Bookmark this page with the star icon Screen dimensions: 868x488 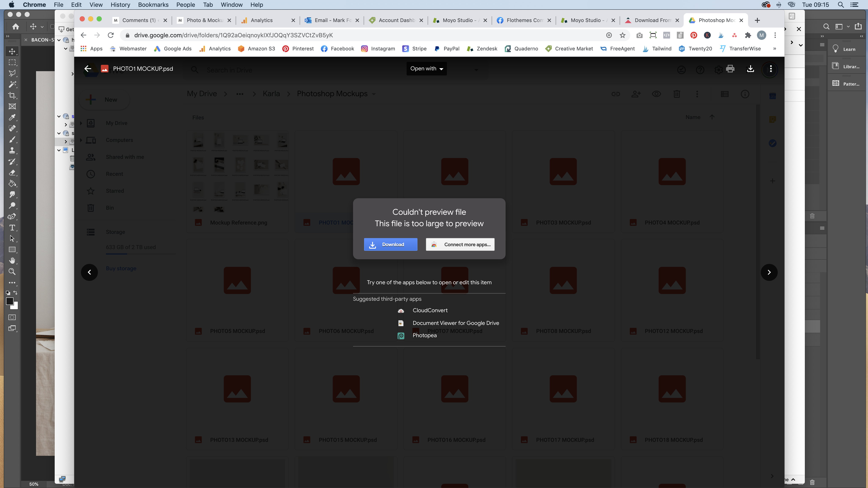(x=622, y=35)
